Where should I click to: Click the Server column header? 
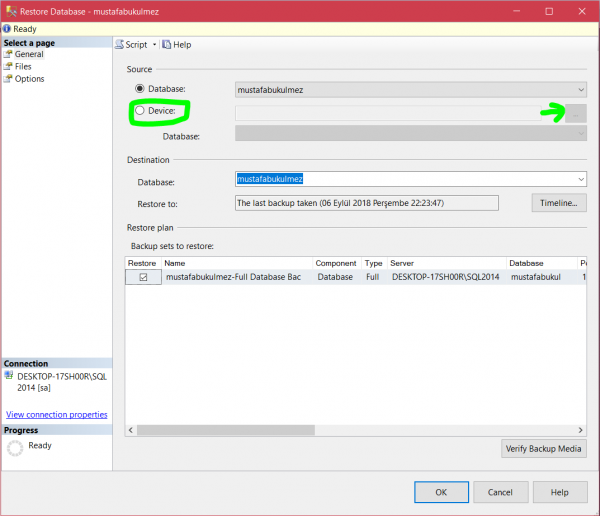447,263
